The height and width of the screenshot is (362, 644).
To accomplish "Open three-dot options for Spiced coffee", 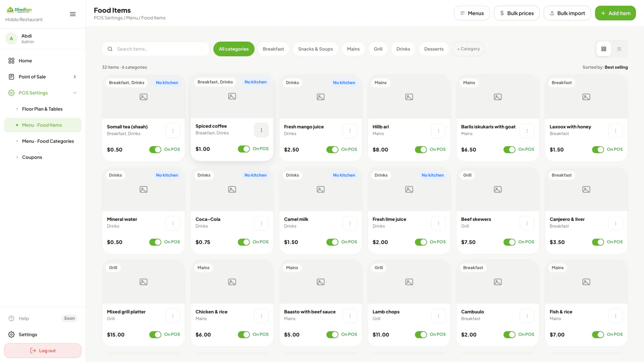I will click(x=261, y=130).
